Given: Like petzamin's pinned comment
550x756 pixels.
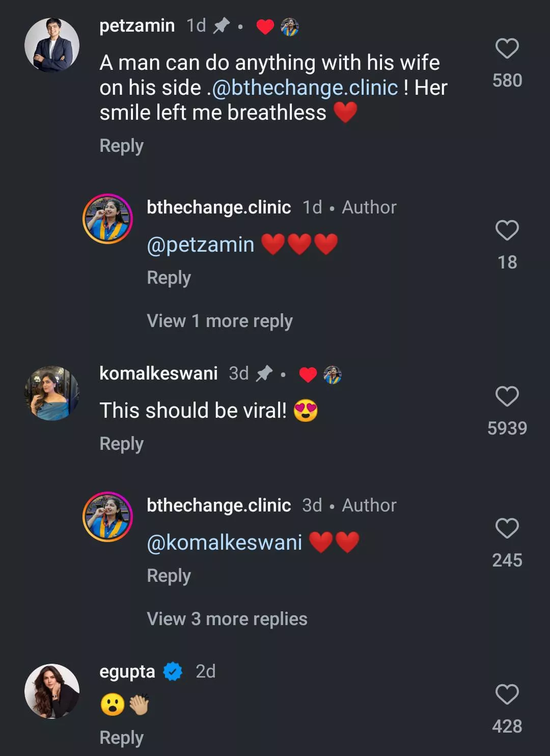Looking at the screenshot, I should point(507,49).
